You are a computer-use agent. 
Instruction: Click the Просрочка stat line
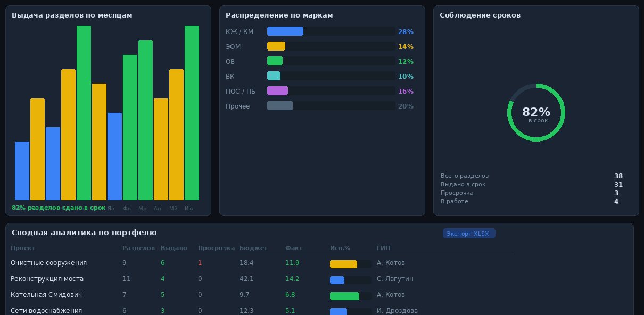point(532,193)
